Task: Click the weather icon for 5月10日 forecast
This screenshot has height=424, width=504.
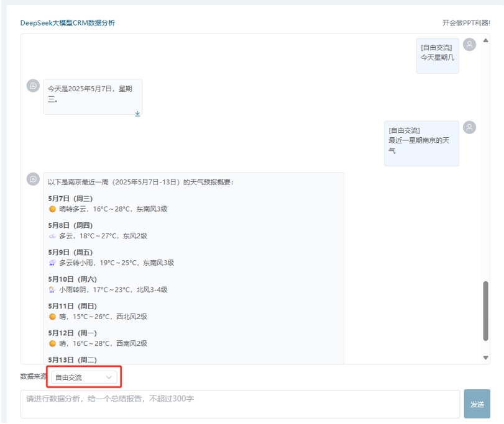Action: point(52,290)
